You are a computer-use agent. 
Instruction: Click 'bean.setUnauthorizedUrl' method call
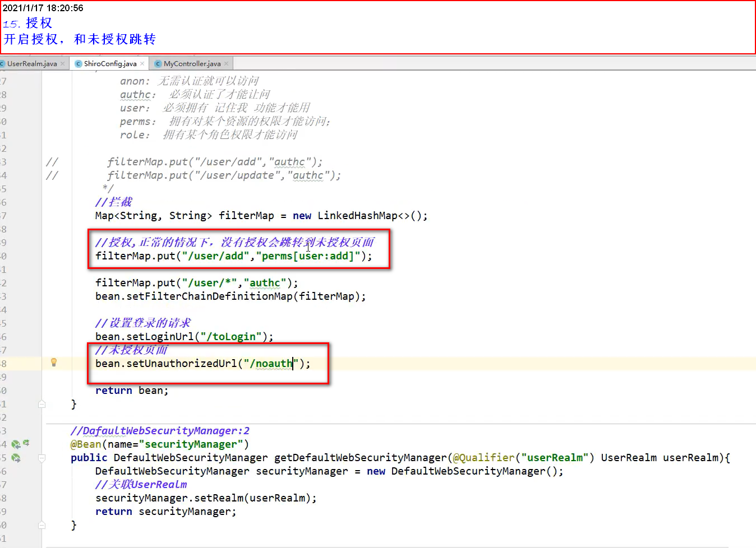click(166, 364)
